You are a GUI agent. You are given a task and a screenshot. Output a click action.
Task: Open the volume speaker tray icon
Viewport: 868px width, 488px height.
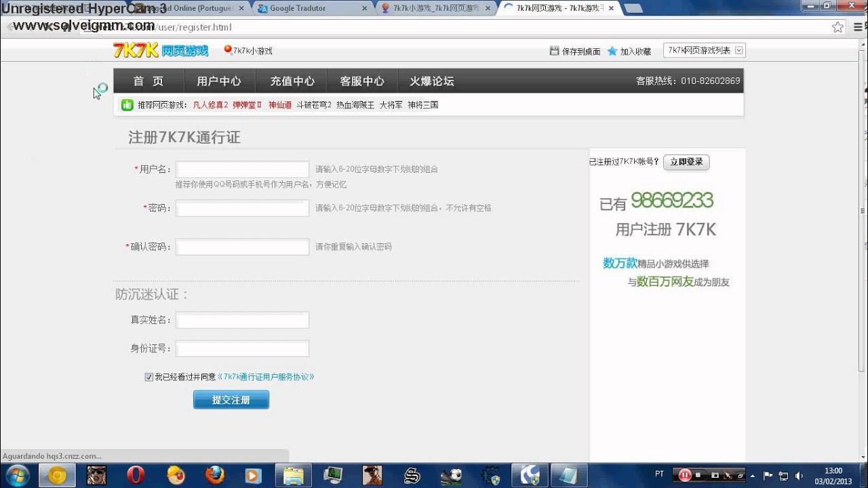click(x=799, y=475)
